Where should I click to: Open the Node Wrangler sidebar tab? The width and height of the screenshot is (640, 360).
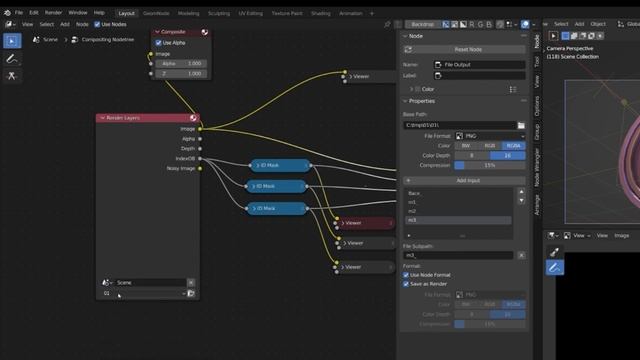pos(537,168)
